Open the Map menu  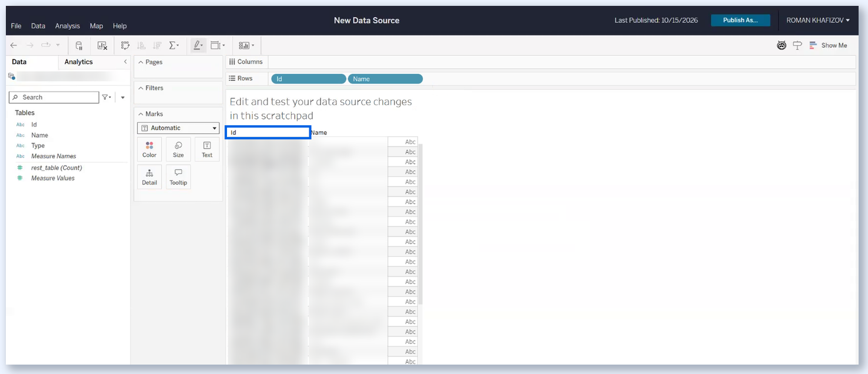[96, 26]
